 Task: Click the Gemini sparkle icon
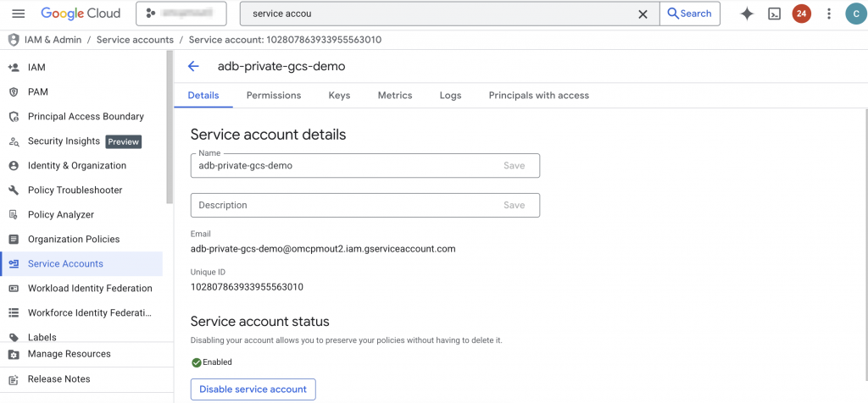[x=747, y=14]
